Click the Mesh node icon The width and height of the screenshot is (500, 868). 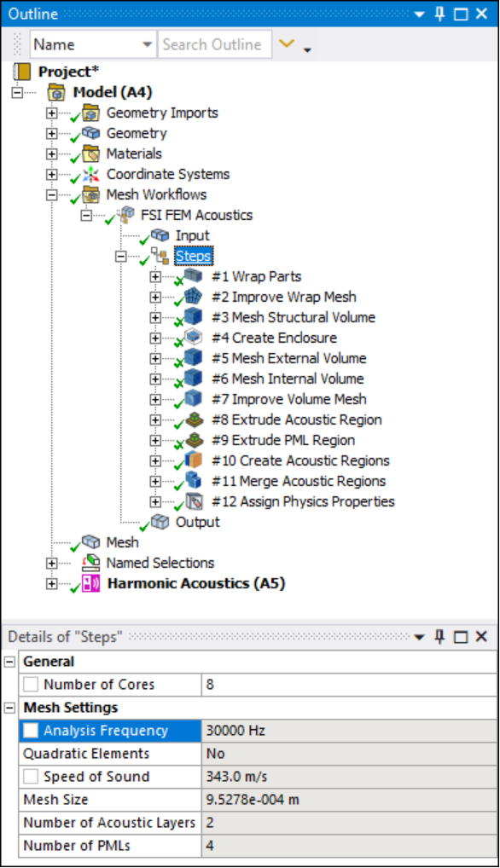pos(90,542)
